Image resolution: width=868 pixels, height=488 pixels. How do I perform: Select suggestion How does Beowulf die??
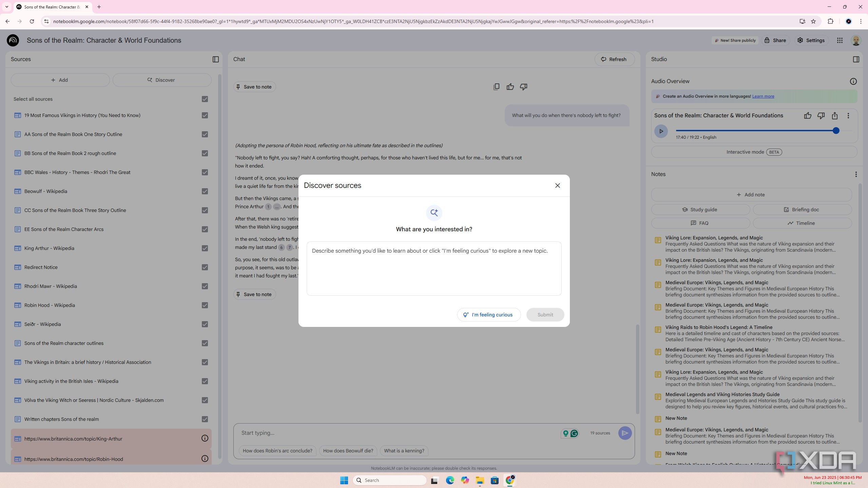pyautogui.click(x=348, y=451)
